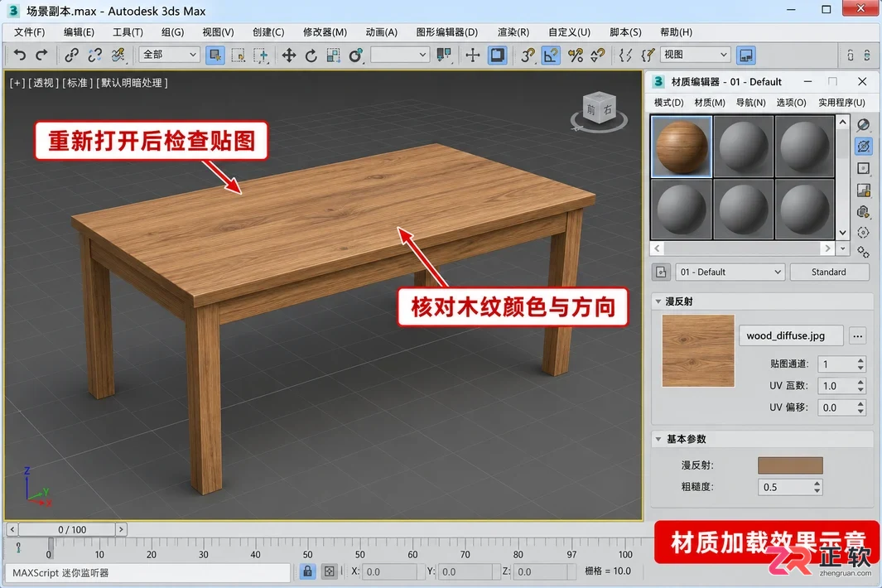The width and height of the screenshot is (882, 588).
Task: Click the 贴图通道 value field
Action: [x=836, y=364]
